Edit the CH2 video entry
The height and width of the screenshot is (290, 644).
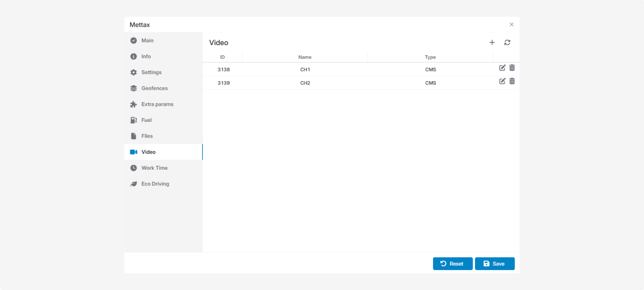pyautogui.click(x=502, y=81)
